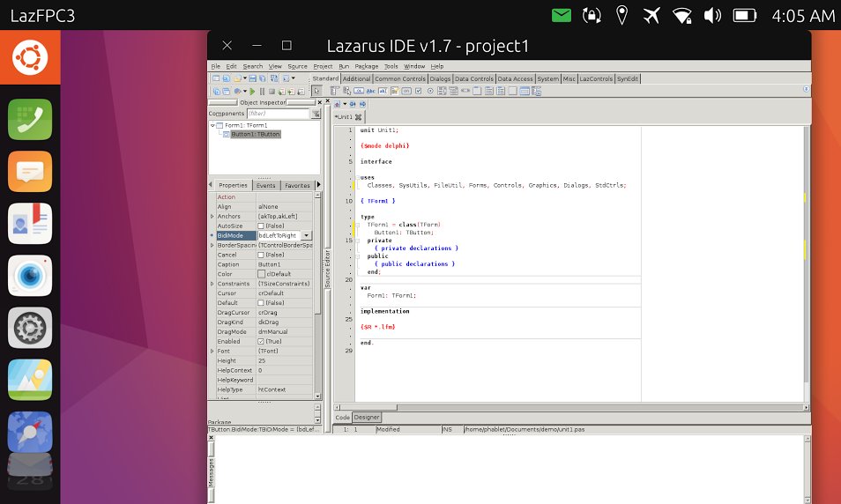
Task: Expand the Anchors property
Action: [212, 216]
